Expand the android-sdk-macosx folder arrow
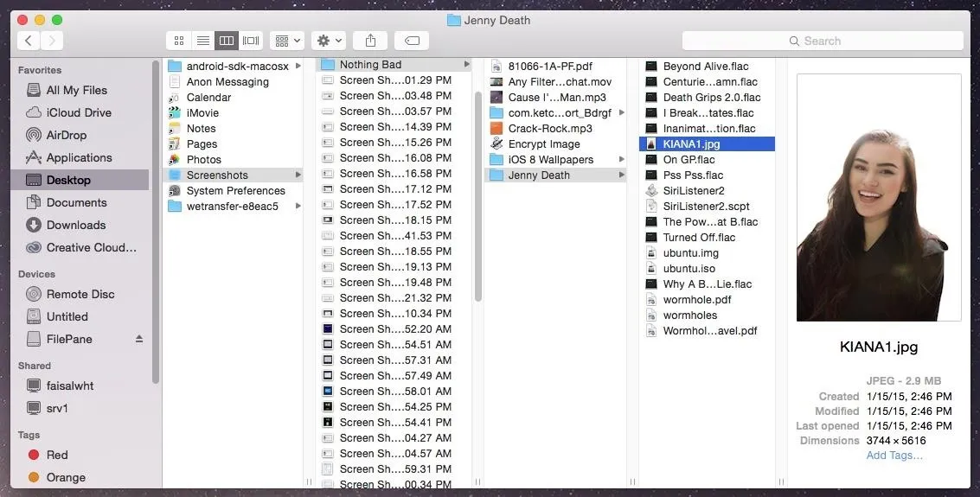The width and height of the screenshot is (980, 497). [x=298, y=66]
